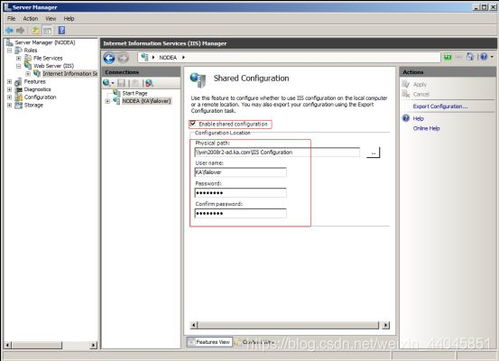Open the View menu
499x361 pixels.
[51, 19]
